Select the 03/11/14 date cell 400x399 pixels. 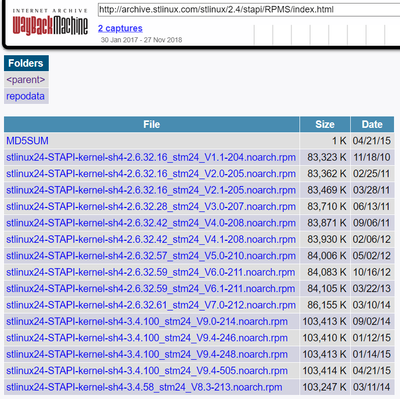[372, 387]
